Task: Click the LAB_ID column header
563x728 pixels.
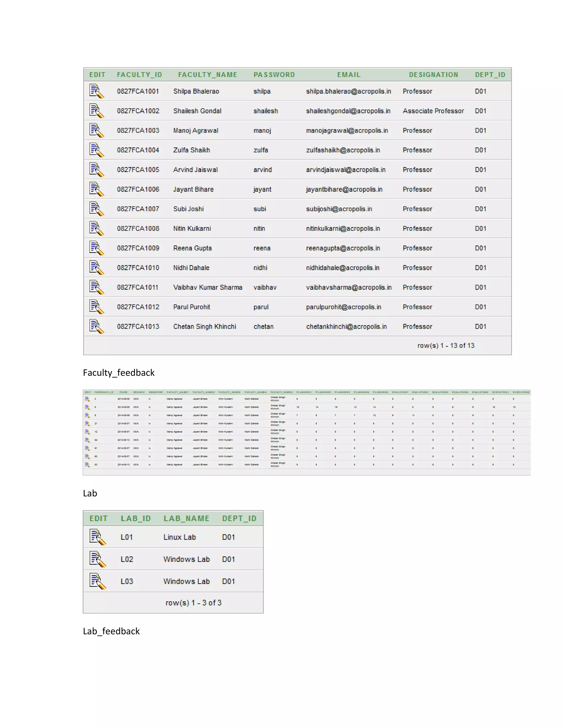Action: click(136, 518)
